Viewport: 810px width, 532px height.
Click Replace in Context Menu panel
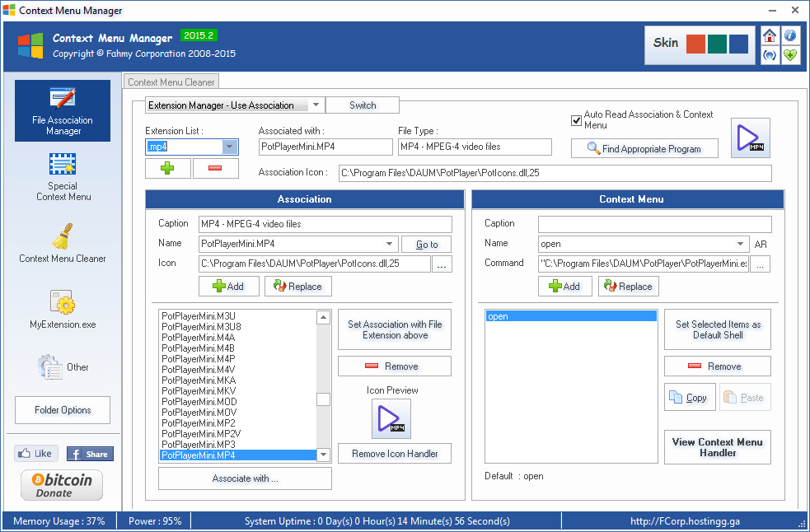tap(629, 286)
